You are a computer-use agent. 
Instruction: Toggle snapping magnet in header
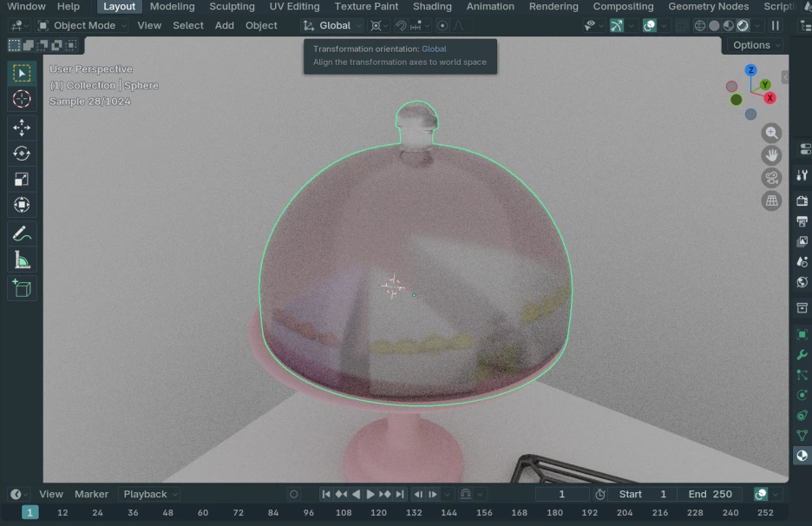401,25
